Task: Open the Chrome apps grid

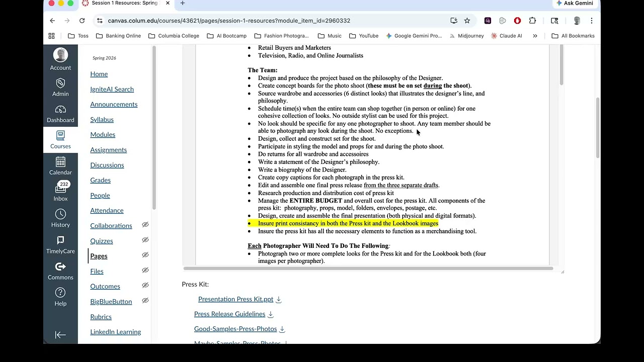Action: pyautogui.click(x=51, y=36)
